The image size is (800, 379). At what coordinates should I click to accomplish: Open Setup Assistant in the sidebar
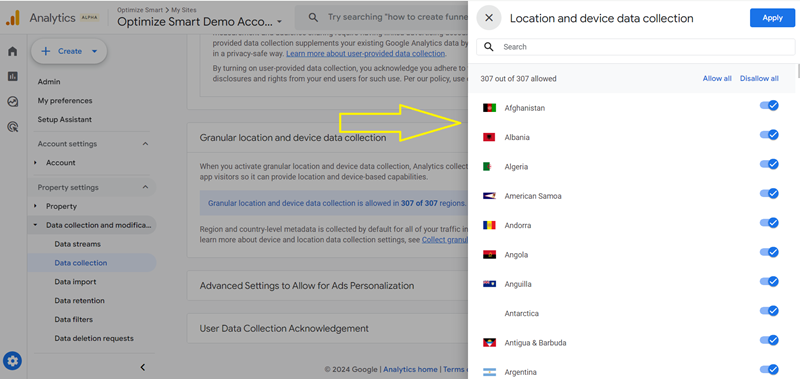[x=65, y=119]
